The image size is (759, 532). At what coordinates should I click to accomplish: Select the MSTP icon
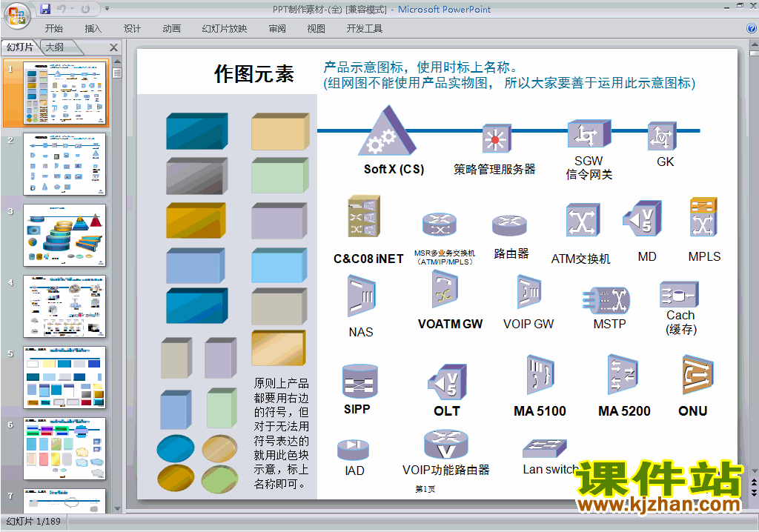tap(606, 300)
